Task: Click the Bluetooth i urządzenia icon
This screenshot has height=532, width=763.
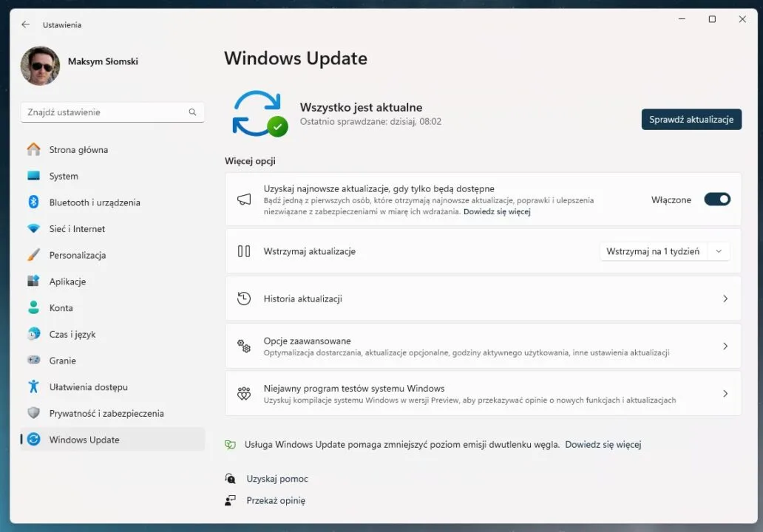Action: tap(33, 202)
